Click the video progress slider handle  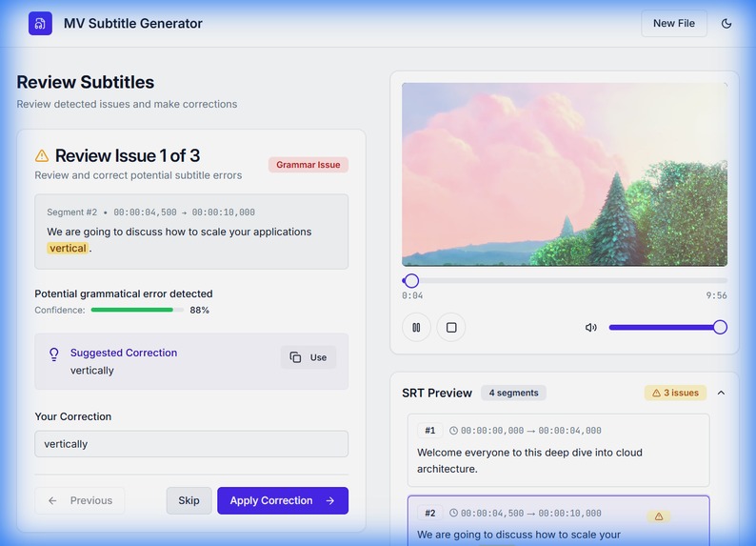coord(411,281)
